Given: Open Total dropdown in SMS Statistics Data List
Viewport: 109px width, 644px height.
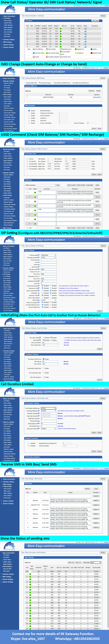Looking at the screenshot, I should point(96,562).
